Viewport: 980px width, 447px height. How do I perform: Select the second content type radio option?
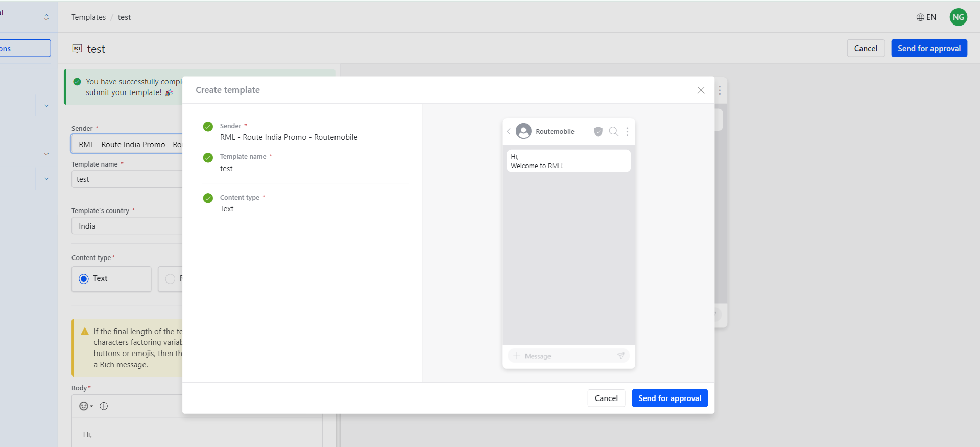[170, 278]
